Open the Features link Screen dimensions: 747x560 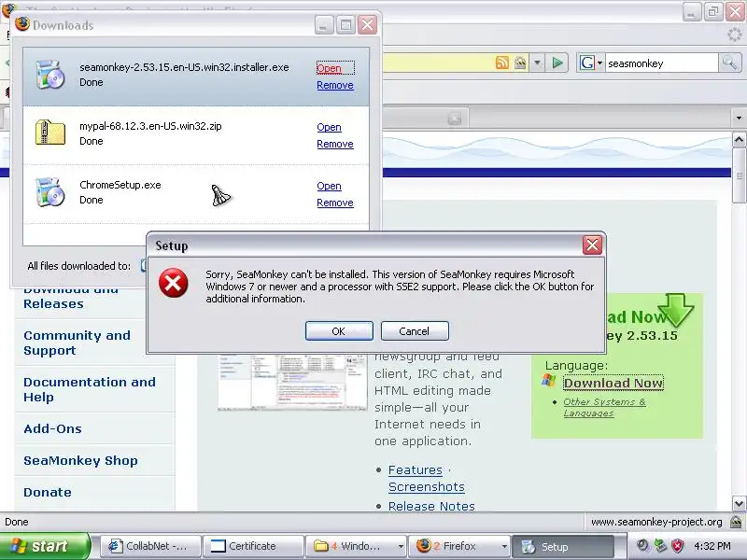click(x=415, y=470)
